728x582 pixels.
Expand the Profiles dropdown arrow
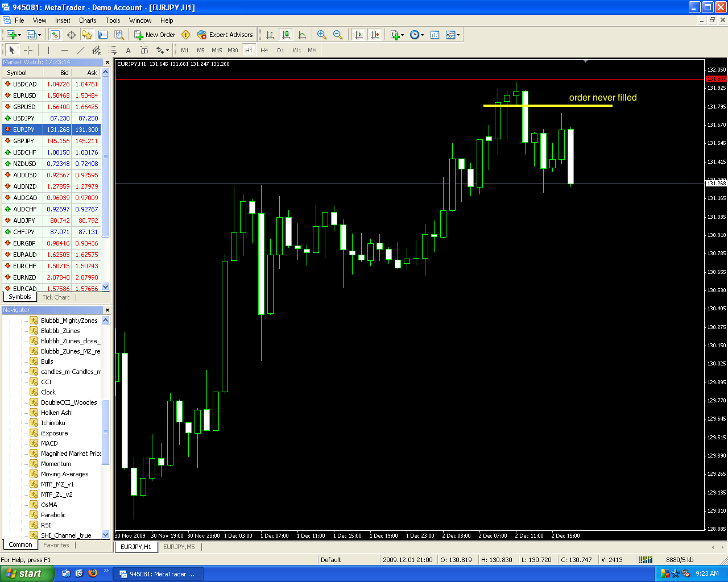click(x=40, y=35)
